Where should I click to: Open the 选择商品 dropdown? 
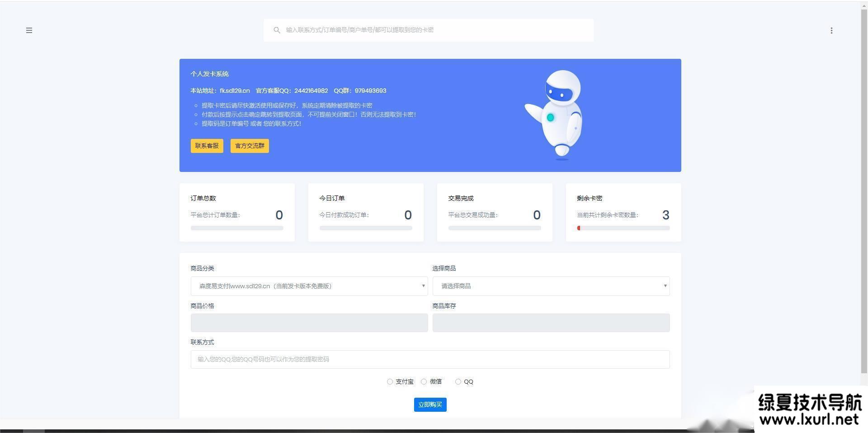(x=551, y=286)
